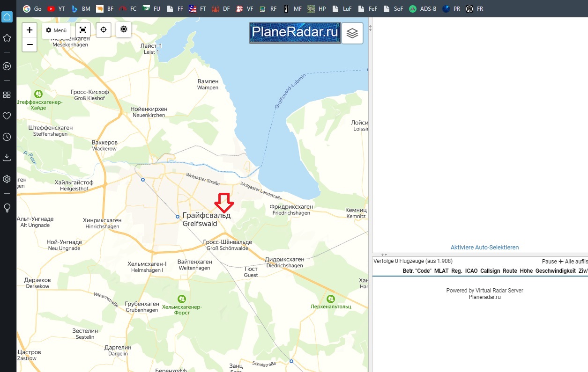The width and height of the screenshot is (588, 372).
Task: Open the YT YouTube bookmark
Action: [x=56, y=8]
